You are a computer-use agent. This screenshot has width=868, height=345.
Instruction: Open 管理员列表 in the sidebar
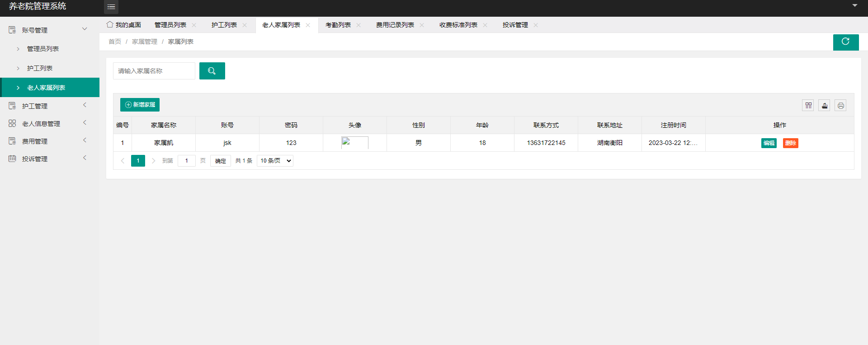(x=50, y=49)
